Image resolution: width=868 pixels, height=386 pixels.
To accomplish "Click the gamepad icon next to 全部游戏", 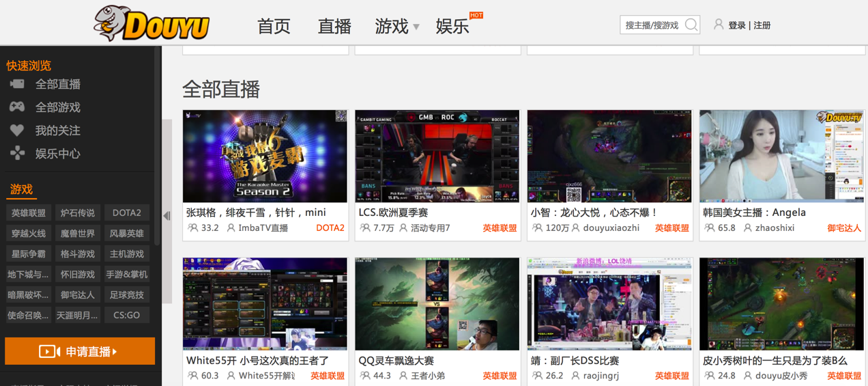I will [x=17, y=107].
